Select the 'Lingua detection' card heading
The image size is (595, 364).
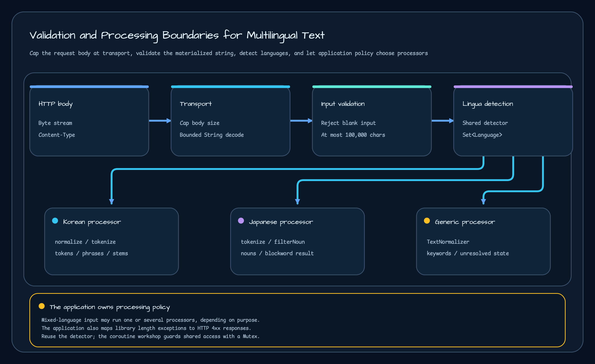488,104
